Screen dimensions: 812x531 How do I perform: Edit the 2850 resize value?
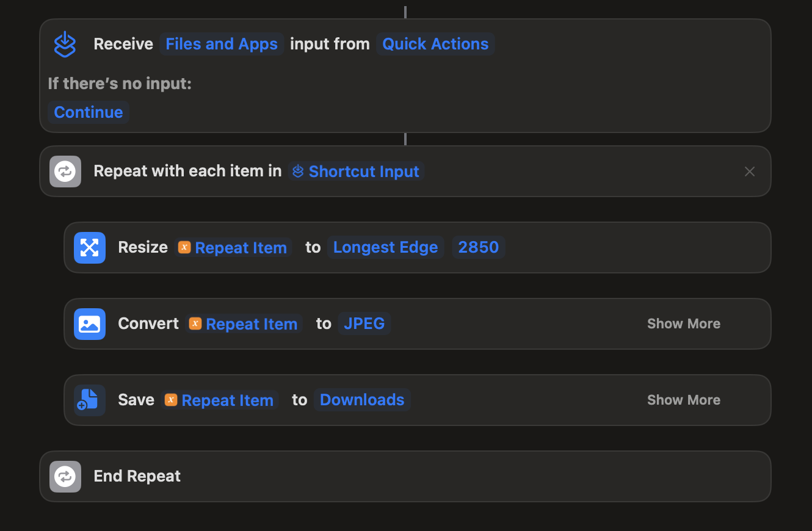pyautogui.click(x=479, y=247)
